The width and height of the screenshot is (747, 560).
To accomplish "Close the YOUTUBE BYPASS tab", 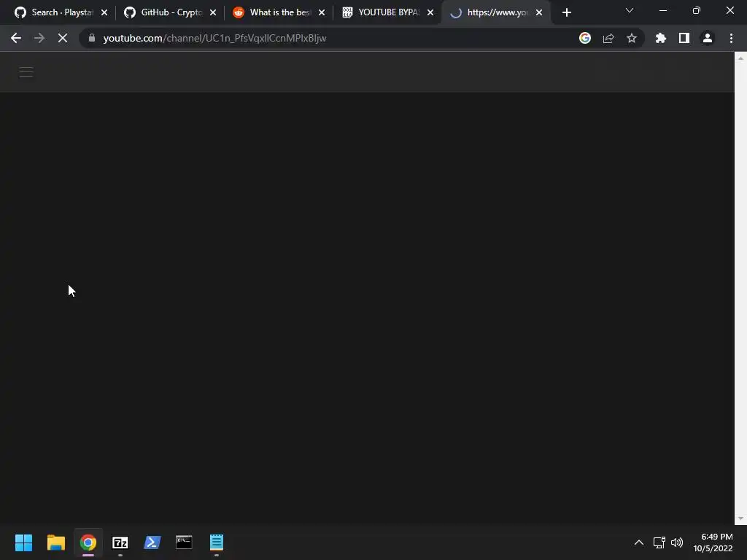I will pyautogui.click(x=430, y=13).
